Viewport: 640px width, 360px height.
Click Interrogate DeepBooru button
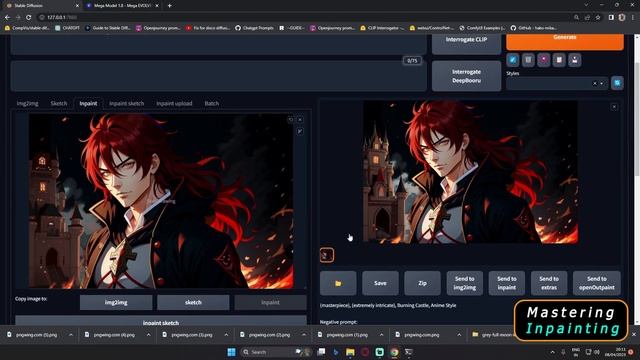(x=466, y=76)
